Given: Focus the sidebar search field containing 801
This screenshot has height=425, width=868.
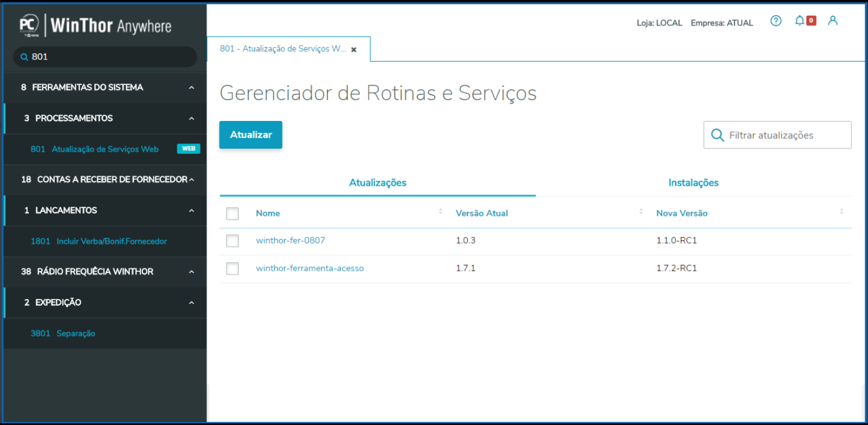Looking at the screenshot, I should 105,57.
